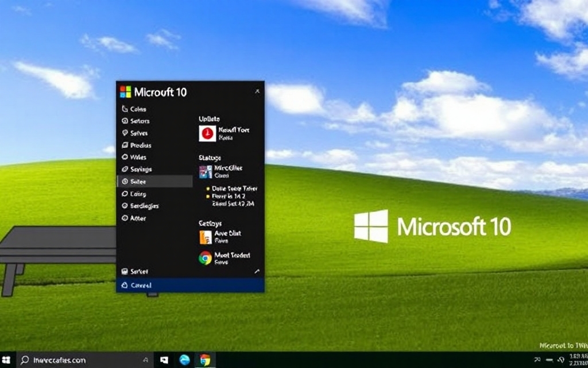Image resolution: width=588 pixels, height=368 pixels.
Task: Click the icon next to the Produs entry
Action: [x=125, y=145]
